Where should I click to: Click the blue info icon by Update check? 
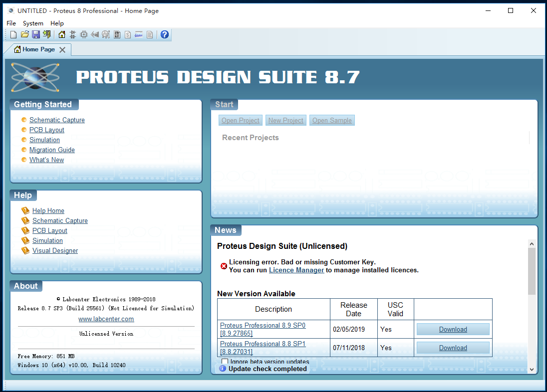tap(223, 368)
